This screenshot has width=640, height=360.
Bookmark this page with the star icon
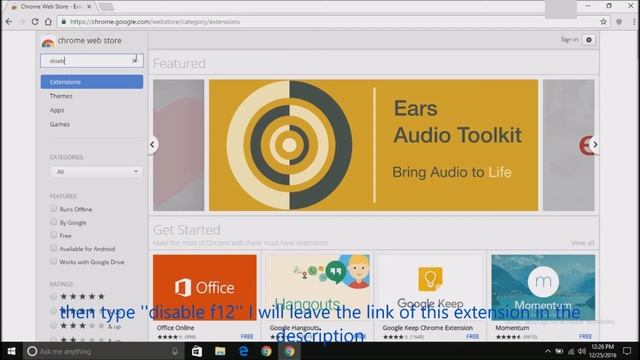pos(603,22)
